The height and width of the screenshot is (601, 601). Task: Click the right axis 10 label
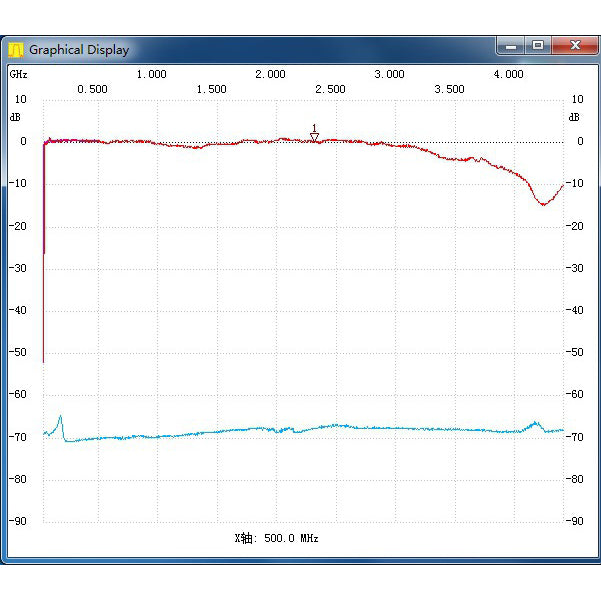(x=578, y=100)
